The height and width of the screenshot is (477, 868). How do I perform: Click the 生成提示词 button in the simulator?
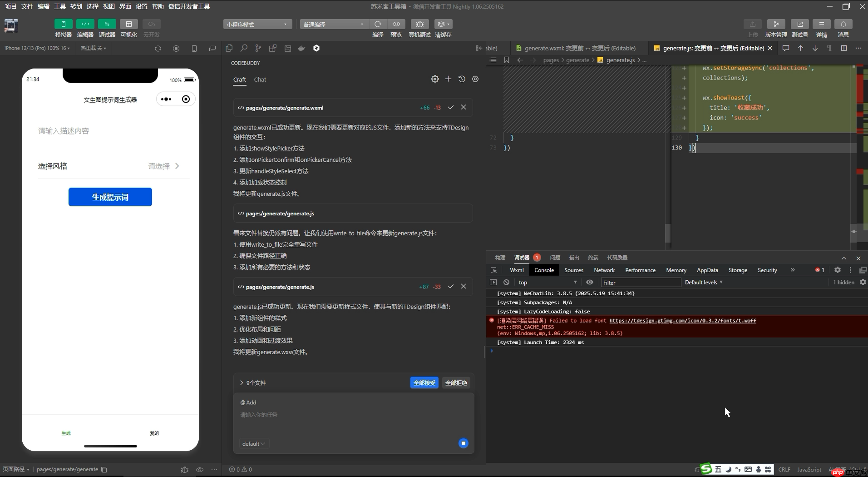(109, 197)
